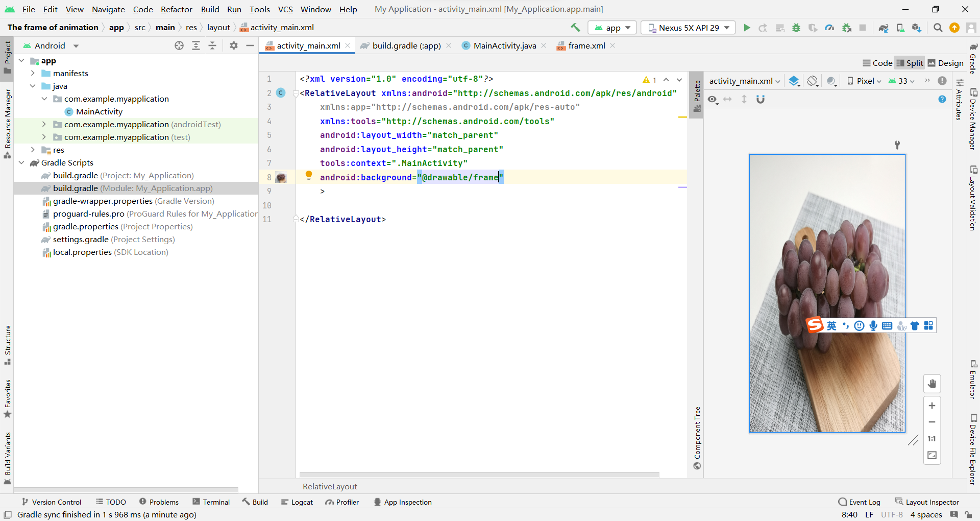980x521 pixels.
Task: Open the Nexus 5X API 29 device dropdown
Action: pyautogui.click(x=688, y=28)
